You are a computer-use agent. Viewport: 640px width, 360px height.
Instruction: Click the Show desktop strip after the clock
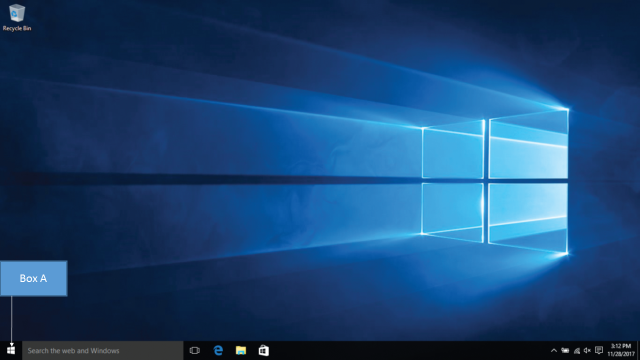[x=638, y=351]
